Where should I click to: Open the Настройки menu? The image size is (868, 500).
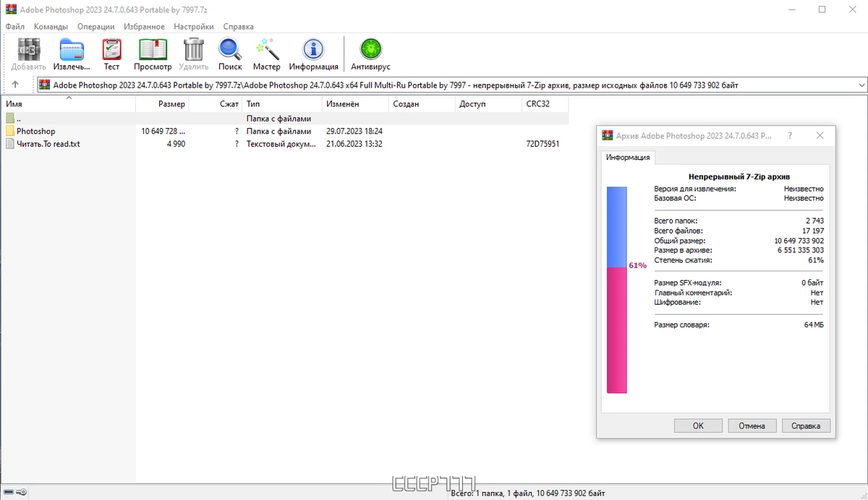pos(194,27)
